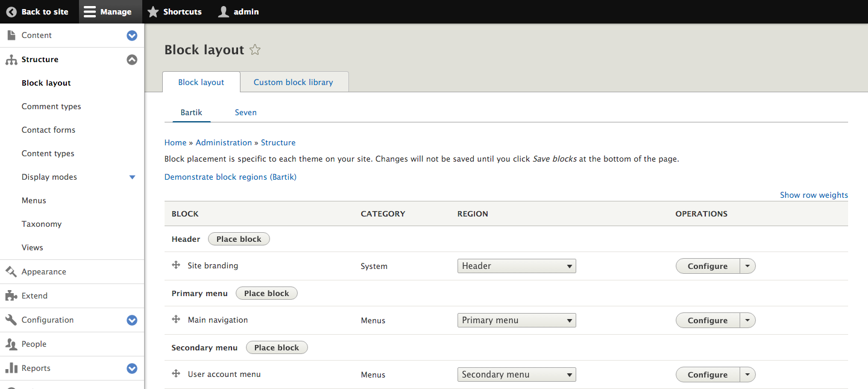Click the drag handle for User account menu
Image resolution: width=868 pixels, height=389 pixels.
[x=176, y=374]
